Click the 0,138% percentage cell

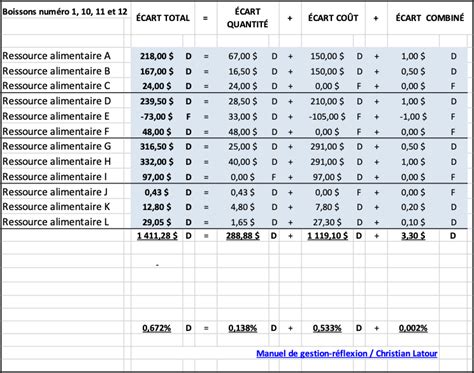243,328
